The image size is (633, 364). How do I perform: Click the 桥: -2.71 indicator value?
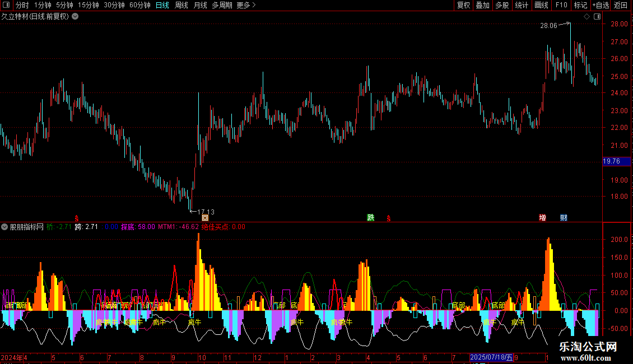point(59,227)
